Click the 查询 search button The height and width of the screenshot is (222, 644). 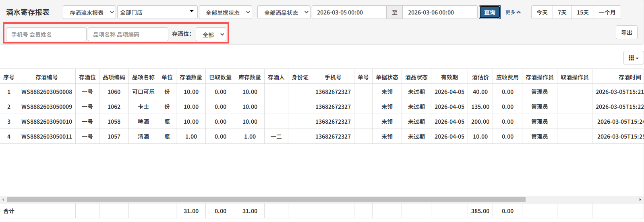click(489, 12)
